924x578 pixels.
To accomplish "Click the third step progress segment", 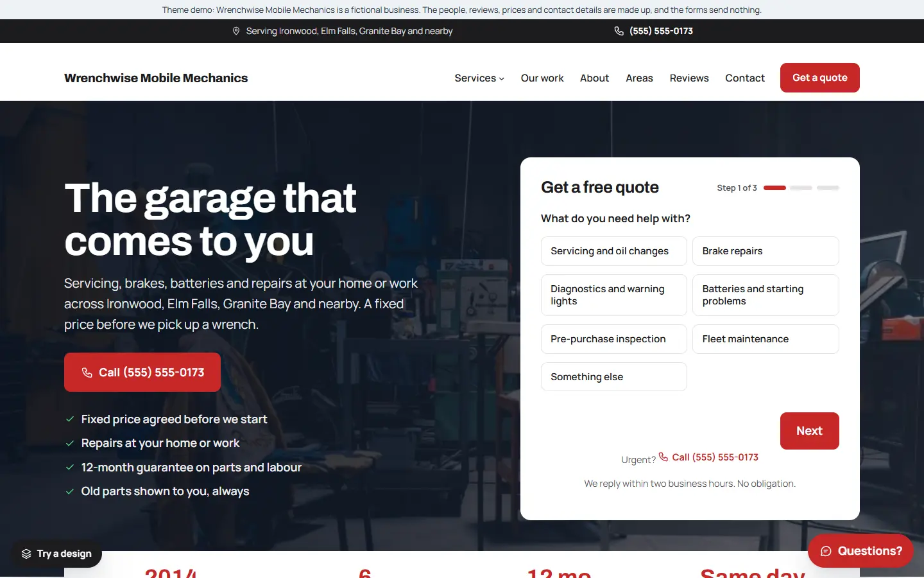I will 828,188.
